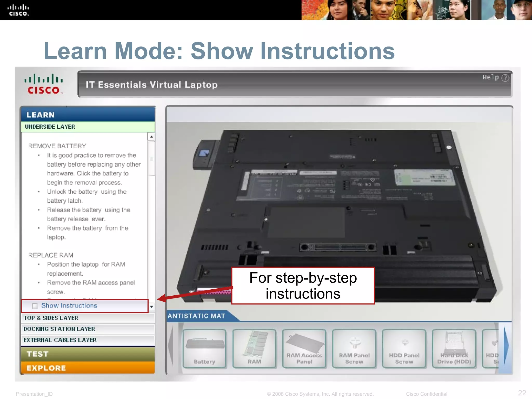Enable the Show Instructions checkbox
532x399 pixels.
point(35,306)
